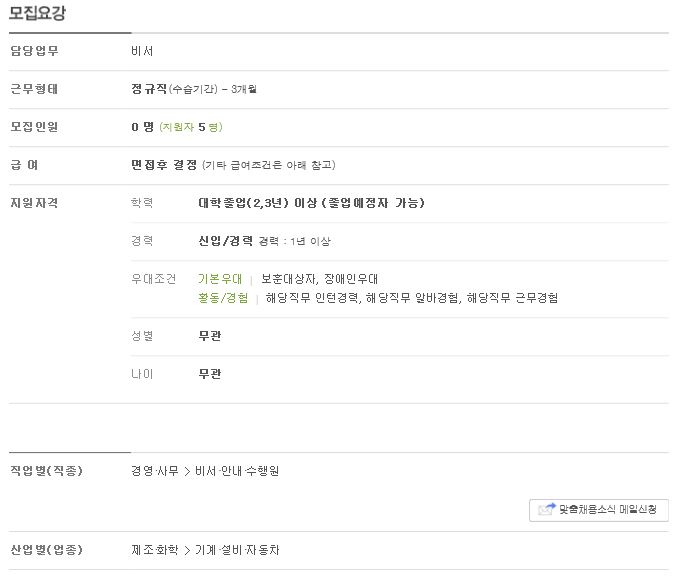Click the 대학졸업(2,3년) 이상 education requirement
685x578 pixels.
(257, 203)
